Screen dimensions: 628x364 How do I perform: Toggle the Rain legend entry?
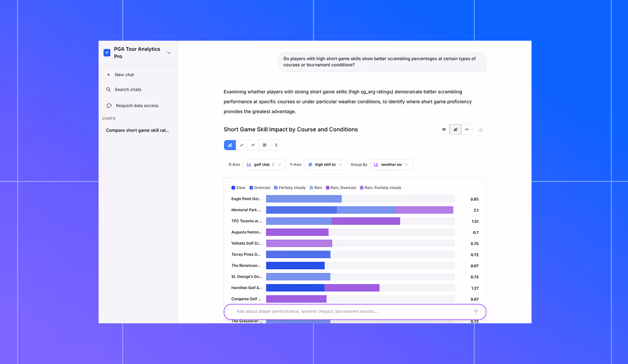[316, 187]
